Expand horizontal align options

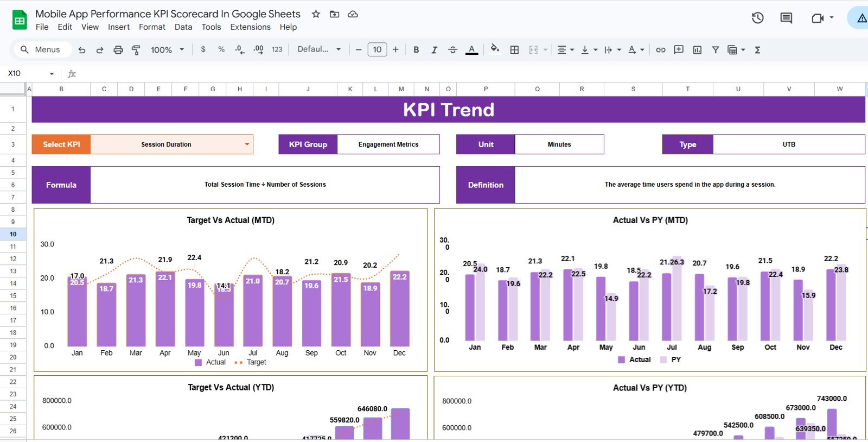point(572,50)
